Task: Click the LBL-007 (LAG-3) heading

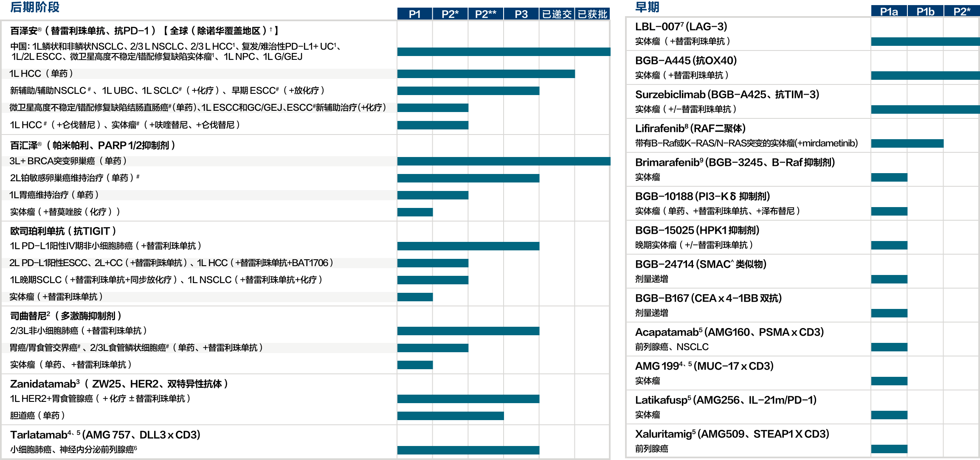Action: click(x=681, y=27)
